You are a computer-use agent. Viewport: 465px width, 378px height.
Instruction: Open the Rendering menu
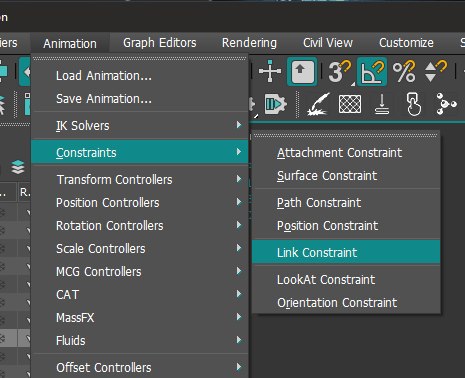click(x=249, y=43)
